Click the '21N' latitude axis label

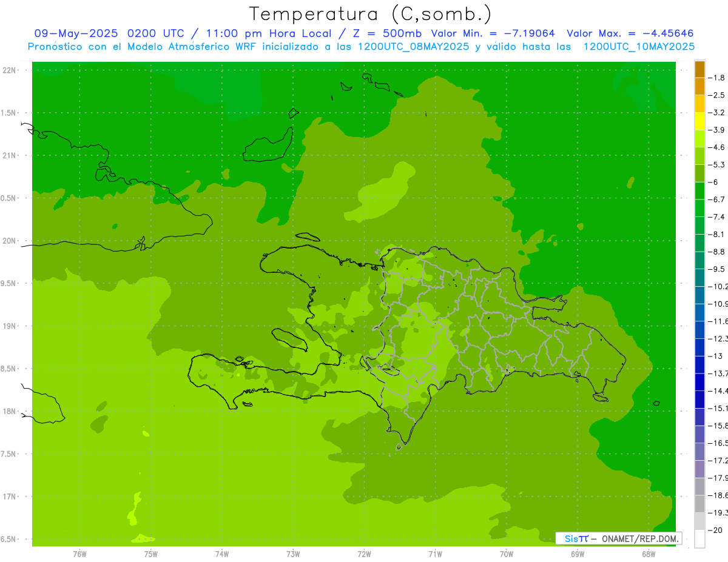pos(9,156)
